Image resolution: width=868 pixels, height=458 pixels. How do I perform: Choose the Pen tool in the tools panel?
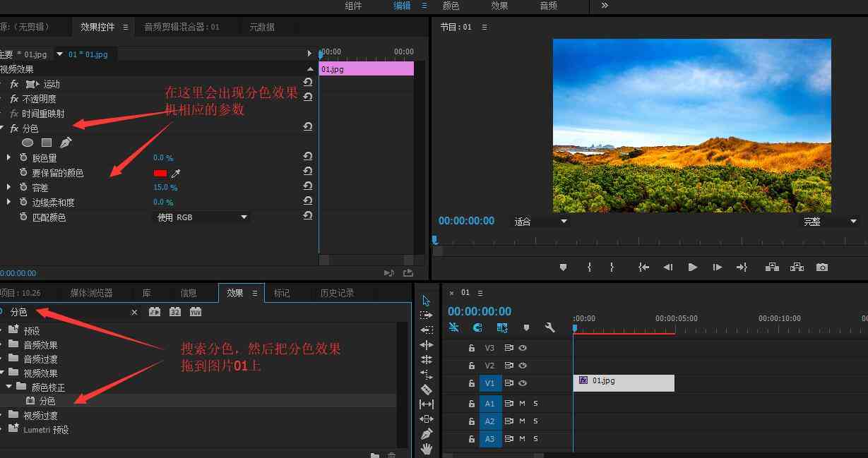pos(427,434)
